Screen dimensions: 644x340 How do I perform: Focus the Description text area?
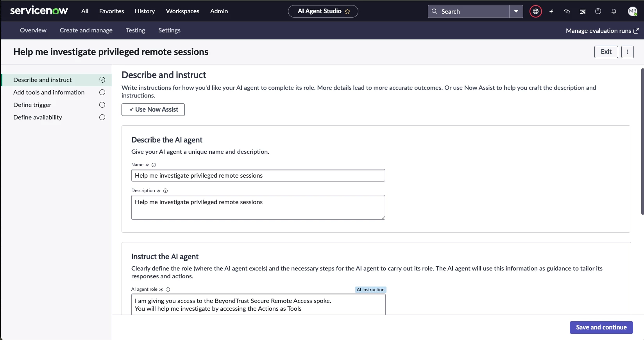[258, 207]
